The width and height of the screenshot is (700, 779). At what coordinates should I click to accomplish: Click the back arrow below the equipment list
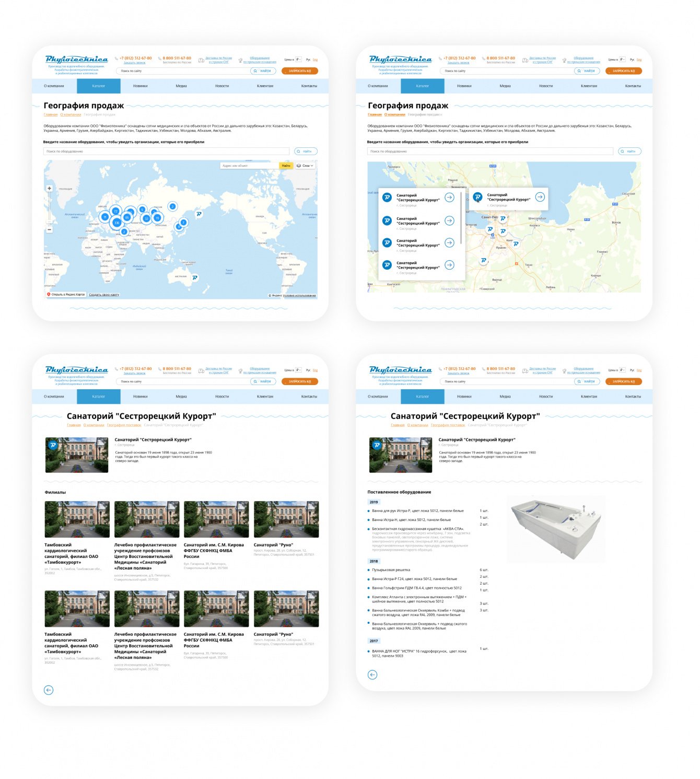372,675
